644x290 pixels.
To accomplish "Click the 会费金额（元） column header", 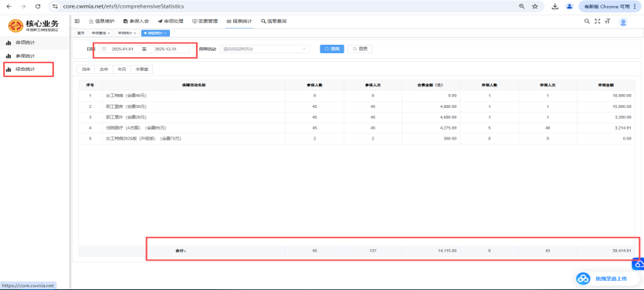I will click(x=431, y=85).
